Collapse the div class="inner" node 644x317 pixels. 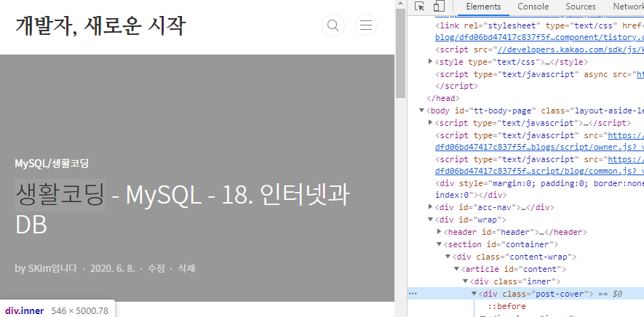pos(465,281)
